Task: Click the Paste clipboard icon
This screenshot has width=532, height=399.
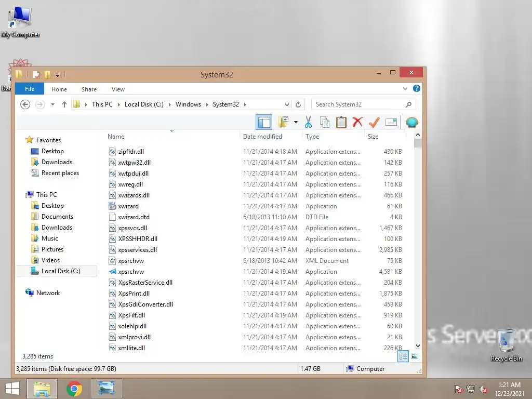Action: [x=341, y=122]
